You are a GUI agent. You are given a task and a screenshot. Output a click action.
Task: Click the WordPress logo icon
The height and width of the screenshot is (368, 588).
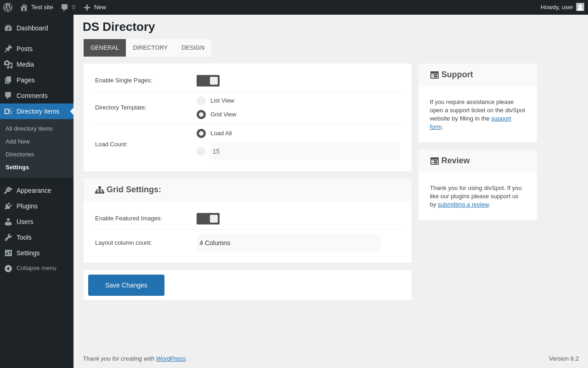tap(8, 7)
